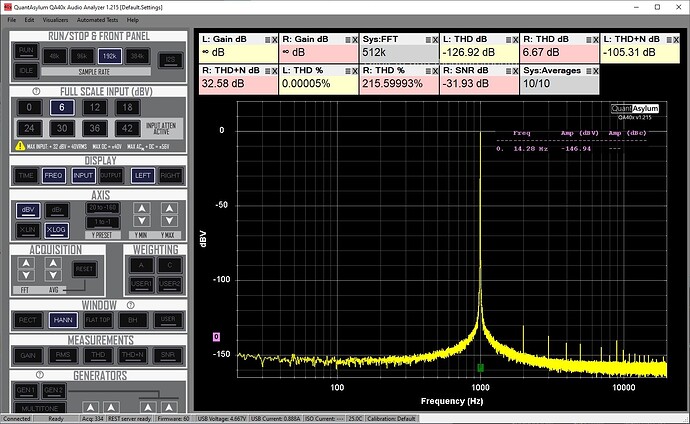Decrease FFT size with the down arrow
Image resolution: width=690 pixels, height=424 pixels.
pyautogui.click(x=26, y=275)
